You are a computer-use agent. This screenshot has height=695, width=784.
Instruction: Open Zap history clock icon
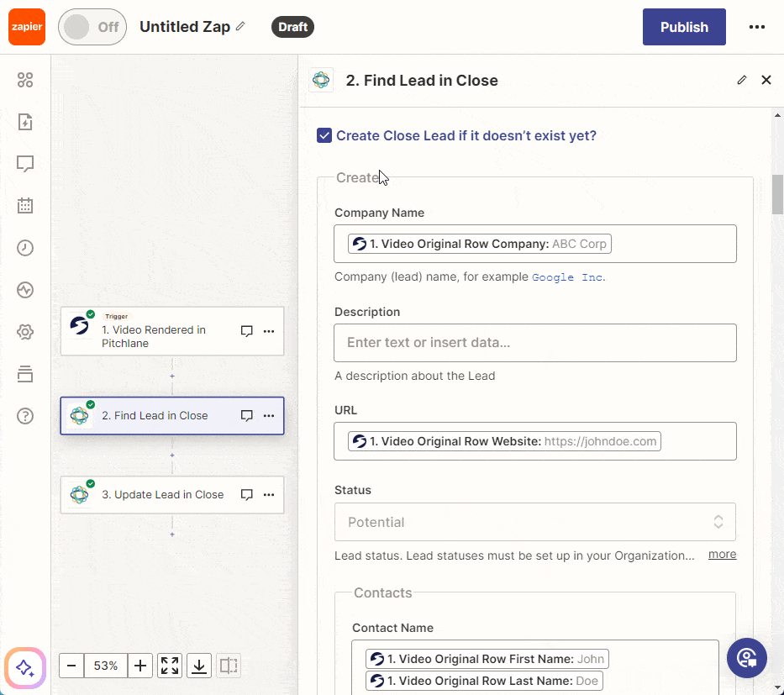tap(25, 248)
